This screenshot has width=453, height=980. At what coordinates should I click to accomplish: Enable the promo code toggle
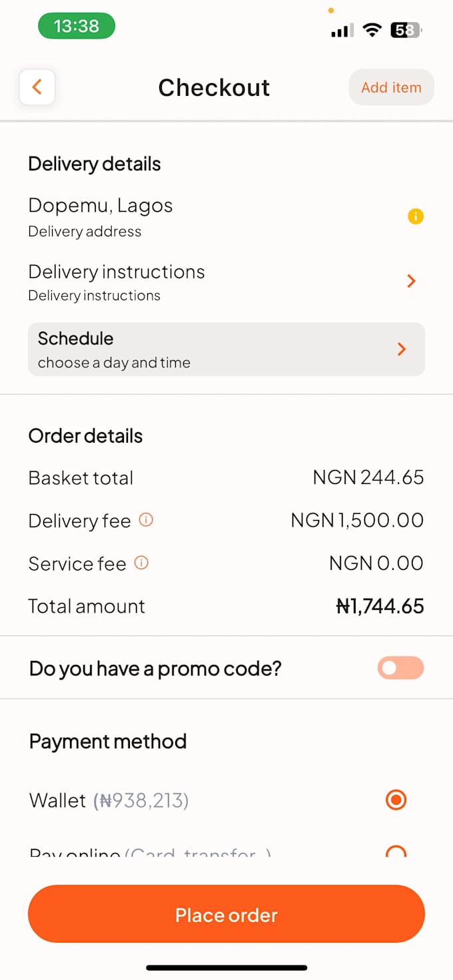400,668
